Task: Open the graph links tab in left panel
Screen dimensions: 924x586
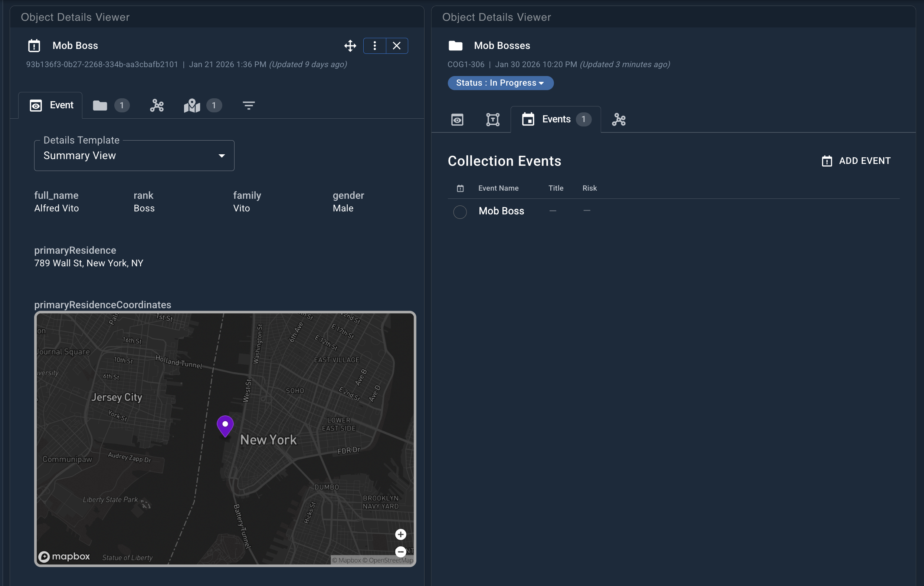Action: tap(157, 105)
